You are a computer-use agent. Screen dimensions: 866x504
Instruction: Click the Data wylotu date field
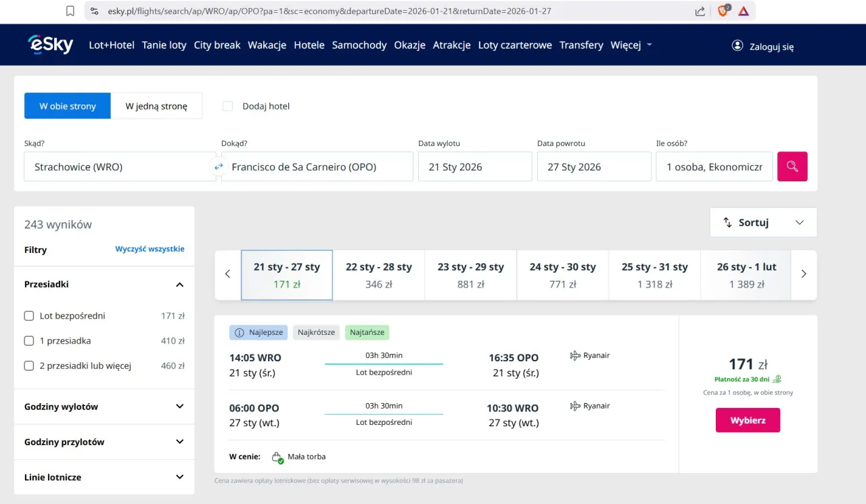point(475,167)
